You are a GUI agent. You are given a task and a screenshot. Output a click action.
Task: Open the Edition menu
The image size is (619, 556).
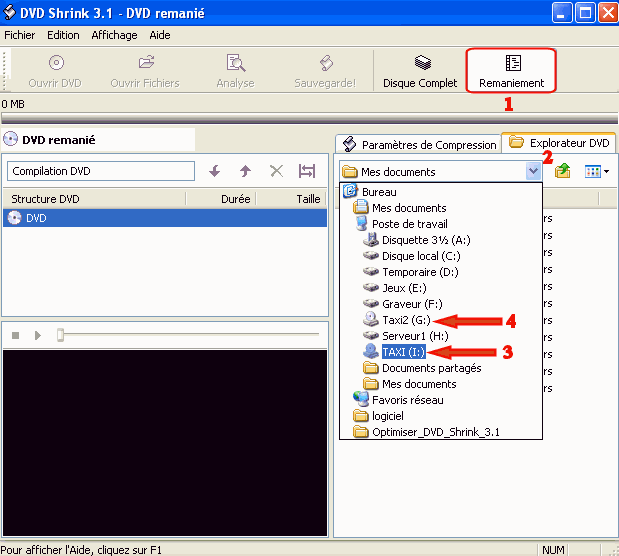(63, 35)
